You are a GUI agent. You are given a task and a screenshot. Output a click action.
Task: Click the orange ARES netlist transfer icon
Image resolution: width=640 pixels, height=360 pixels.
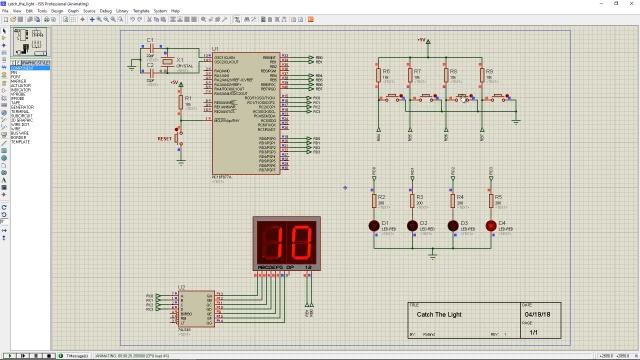coord(311,20)
